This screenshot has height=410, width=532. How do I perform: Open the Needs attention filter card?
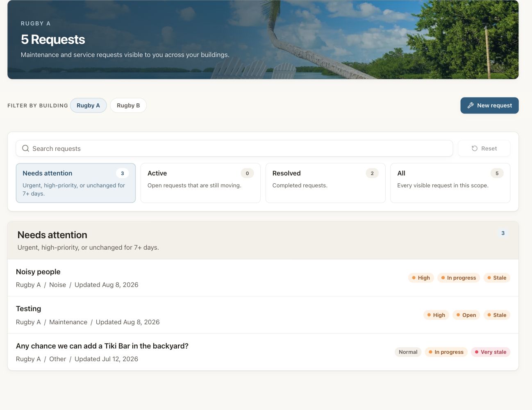[76, 183]
